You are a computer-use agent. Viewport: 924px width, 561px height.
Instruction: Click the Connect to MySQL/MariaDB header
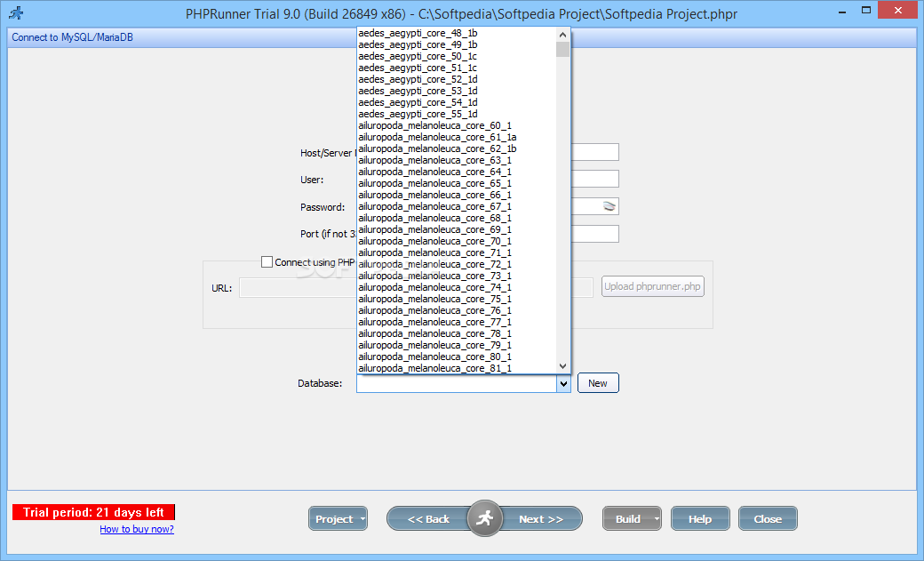coord(73,37)
